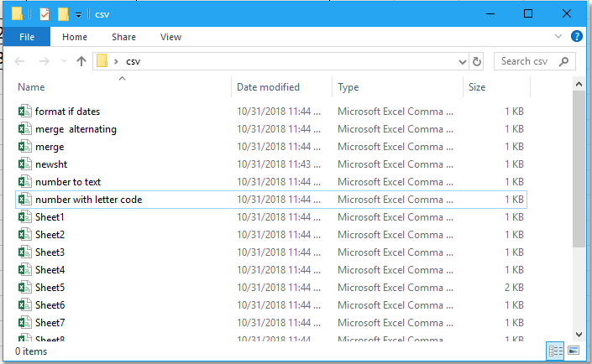Click the New Folder icon in title bar
Viewport: 592px width, 364px height.
pyautogui.click(x=63, y=14)
